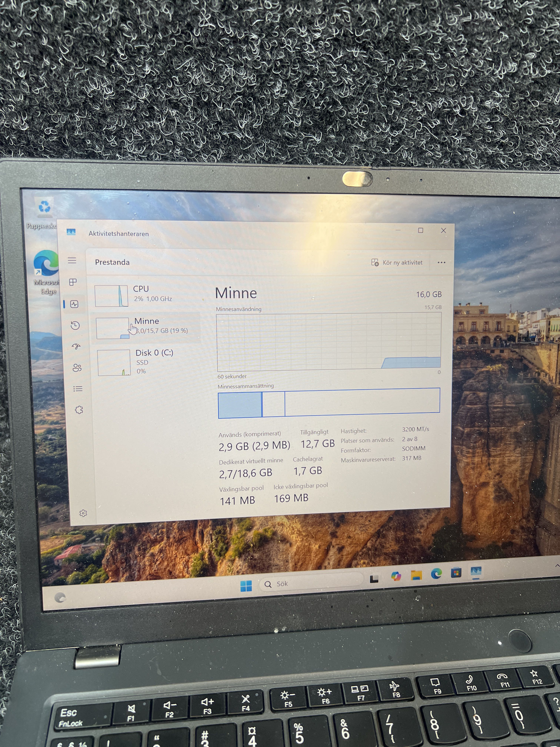Open Task Manager settings gear

click(x=83, y=513)
